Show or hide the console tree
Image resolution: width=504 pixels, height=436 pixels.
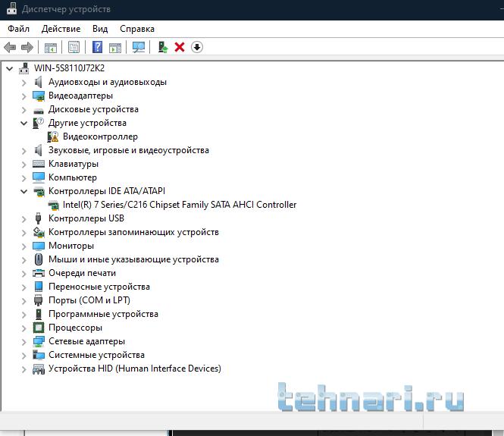pyautogui.click(x=51, y=48)
